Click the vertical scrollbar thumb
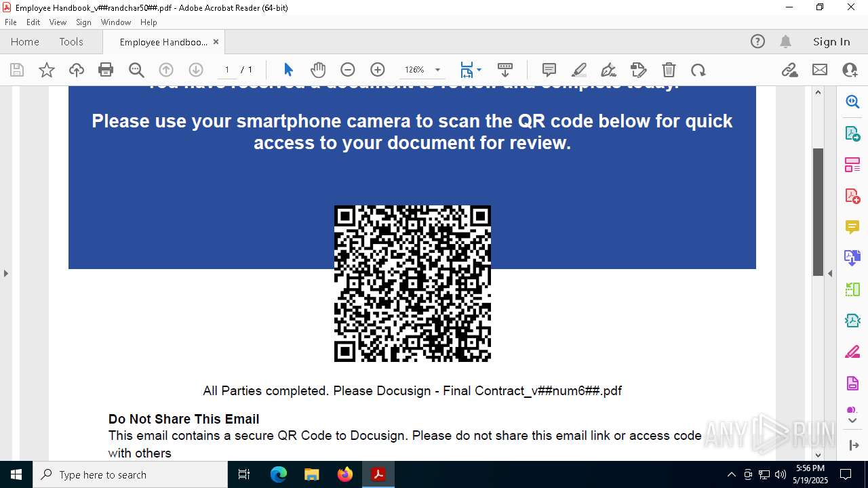The width and height of the screenshot is (868, 488). tap(818, 211)
